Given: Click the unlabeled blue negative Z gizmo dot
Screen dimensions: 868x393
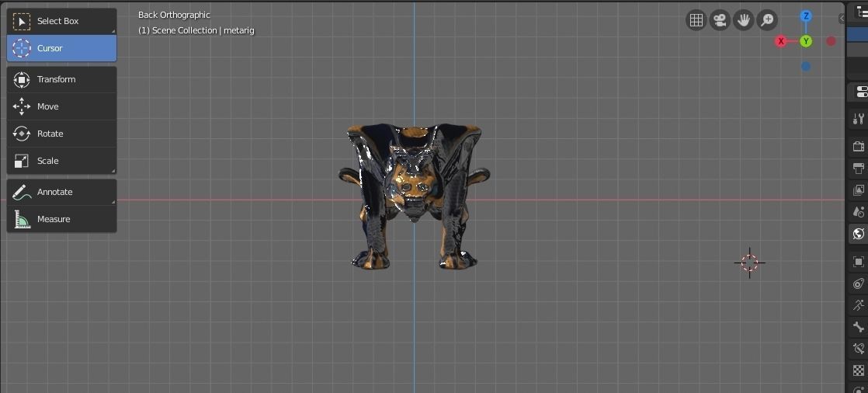Looking at the screenshot, I should tap(806, 67).
